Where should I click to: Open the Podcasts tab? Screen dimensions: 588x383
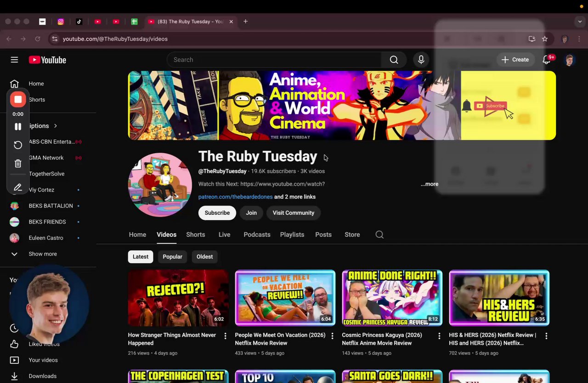click(x=257, y=234)
